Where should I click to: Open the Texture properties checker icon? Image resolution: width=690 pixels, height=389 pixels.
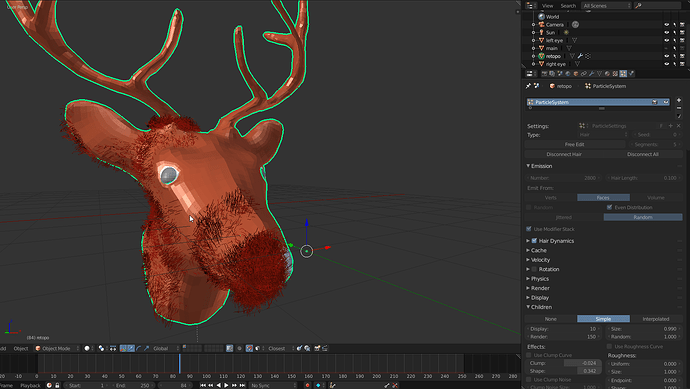(615, 74)
